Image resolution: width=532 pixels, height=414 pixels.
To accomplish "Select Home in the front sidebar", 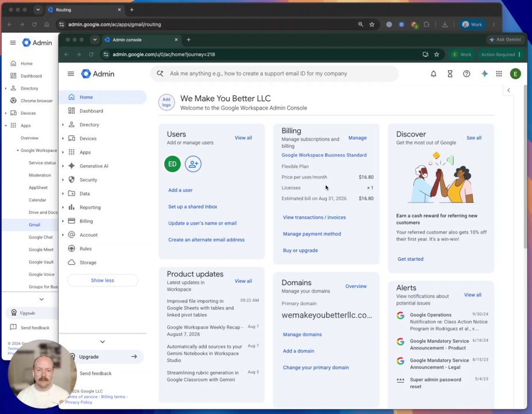I will (103, 97).
